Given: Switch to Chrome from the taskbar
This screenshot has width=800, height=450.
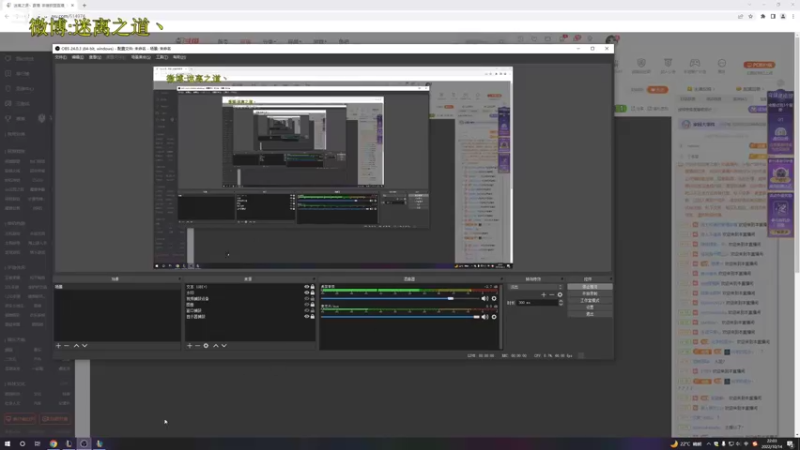Looking at the screenshot, I should click(x=53, y=444).
